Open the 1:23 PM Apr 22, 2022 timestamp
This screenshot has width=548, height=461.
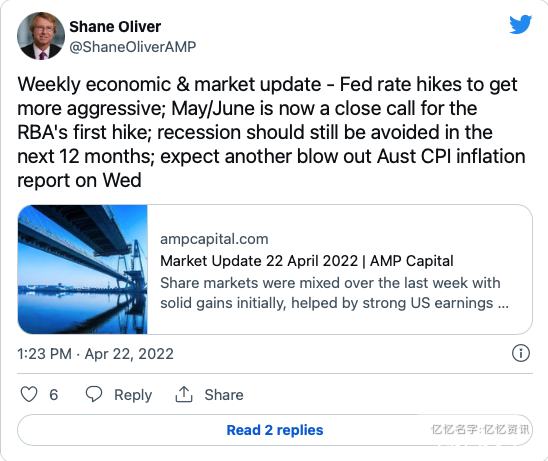95,354
